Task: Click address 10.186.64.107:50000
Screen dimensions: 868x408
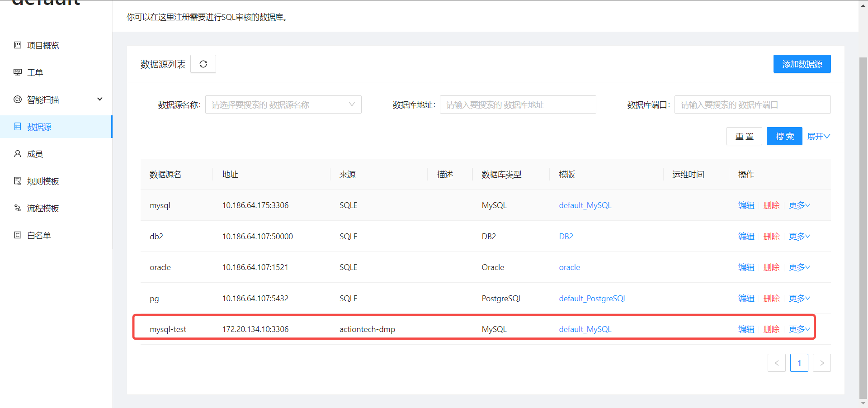Action: 257,236
